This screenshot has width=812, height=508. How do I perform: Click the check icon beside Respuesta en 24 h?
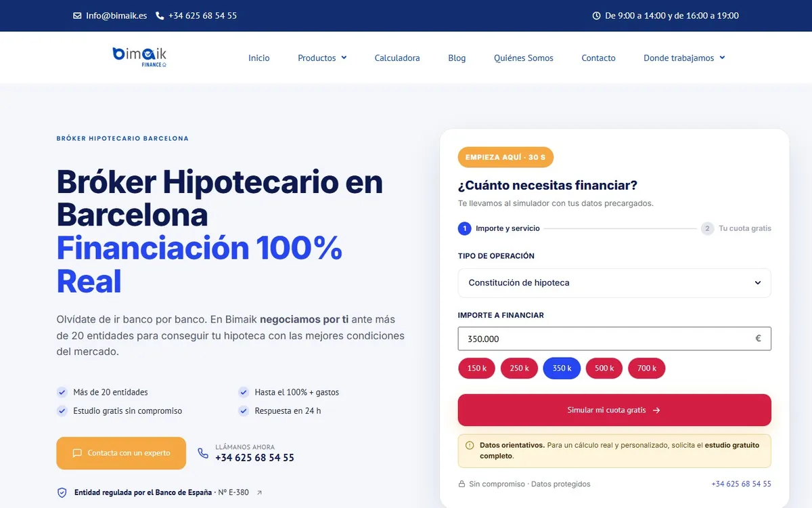(x=244, y=410)
